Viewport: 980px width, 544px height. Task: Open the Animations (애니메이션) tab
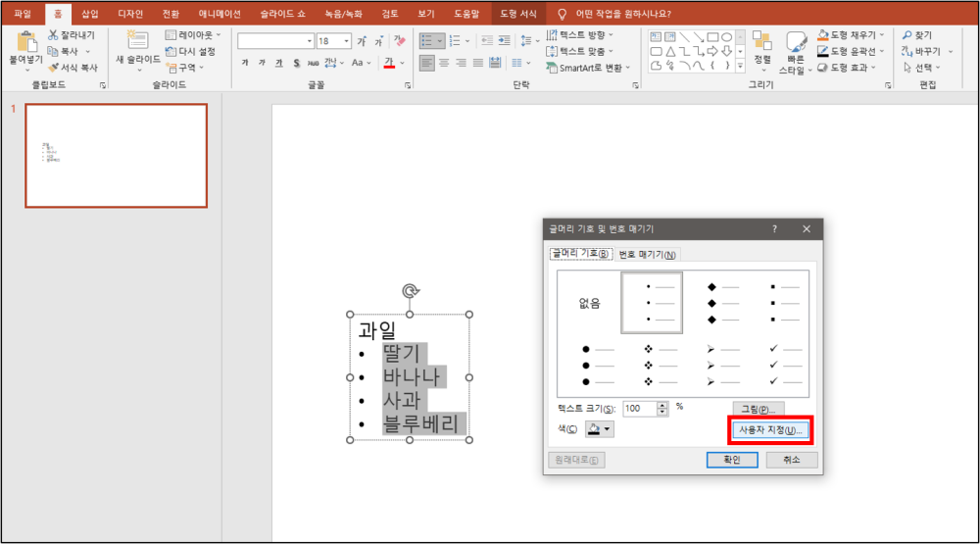click(220, 14)
